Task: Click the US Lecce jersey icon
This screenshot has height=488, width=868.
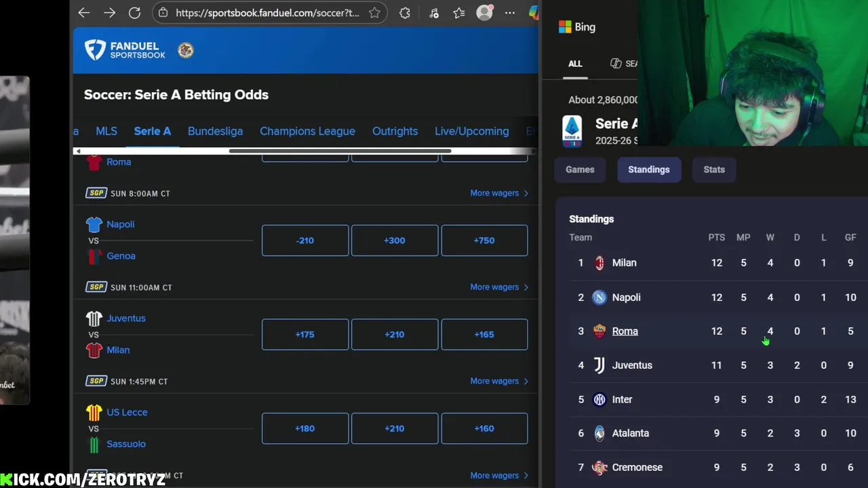Action: click(94, 412)
